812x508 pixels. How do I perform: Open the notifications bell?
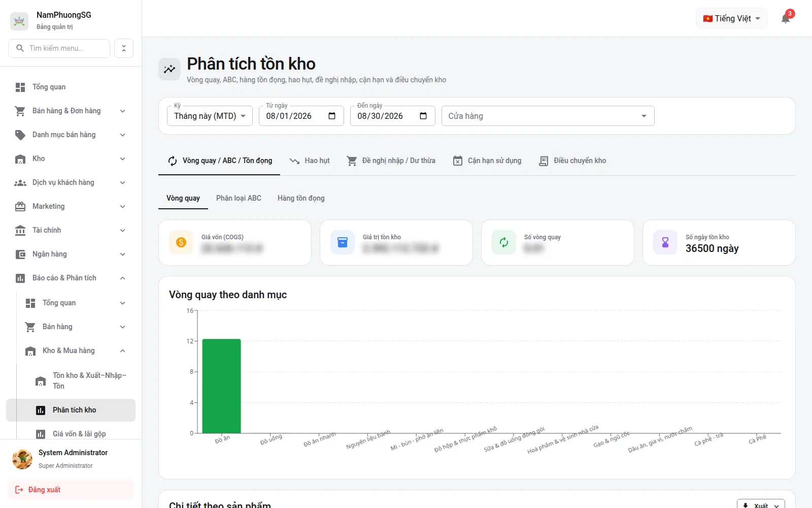pos(786,19)
